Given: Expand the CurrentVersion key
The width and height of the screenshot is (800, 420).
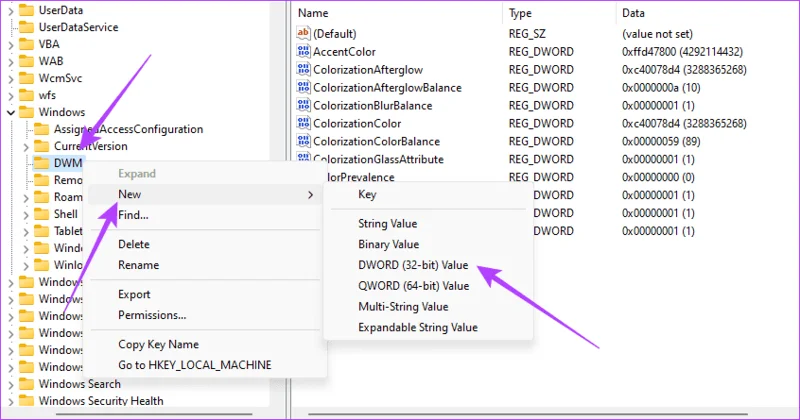Looking at the screenshot, I should tap(26, 146).
